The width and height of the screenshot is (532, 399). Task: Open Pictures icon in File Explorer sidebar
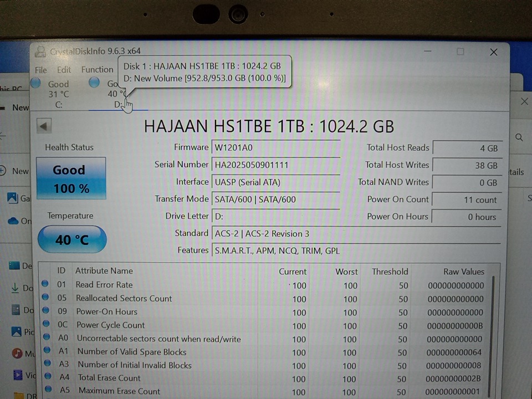point(16,331)
